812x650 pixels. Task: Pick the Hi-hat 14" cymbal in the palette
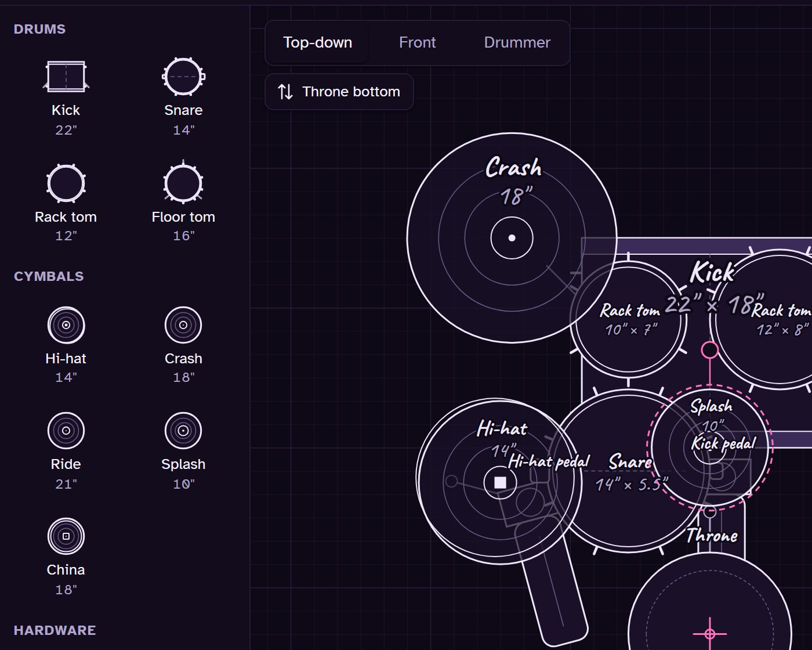coord(66,345)
